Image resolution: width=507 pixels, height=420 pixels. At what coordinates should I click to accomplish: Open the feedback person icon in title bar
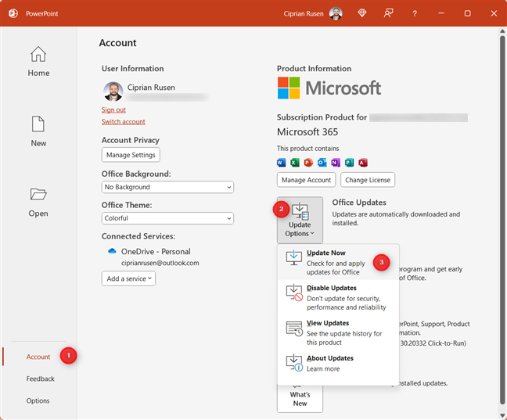[x=388, y=13]
